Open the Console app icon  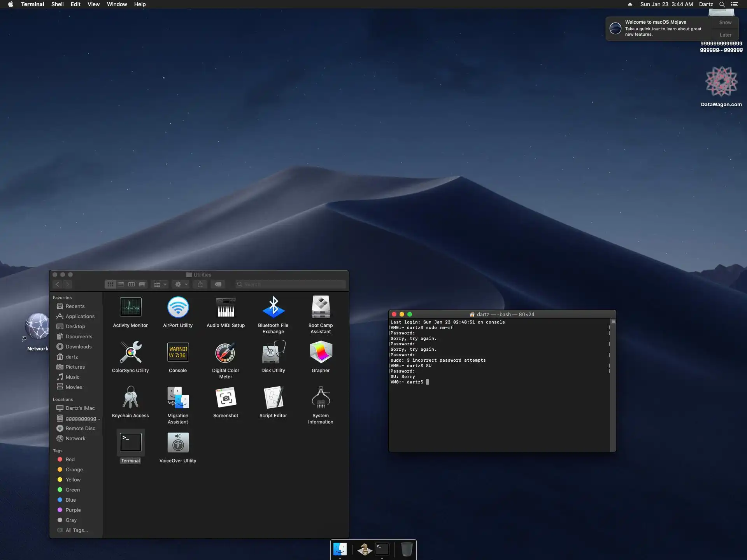coord(178,352)
